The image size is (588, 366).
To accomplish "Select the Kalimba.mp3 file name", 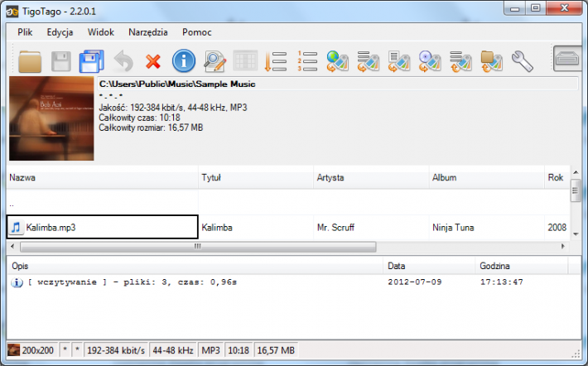I will 51,227.
